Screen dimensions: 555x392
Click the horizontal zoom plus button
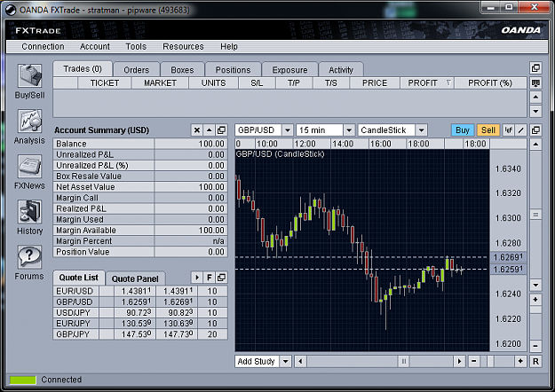click(x=520, y=361)
